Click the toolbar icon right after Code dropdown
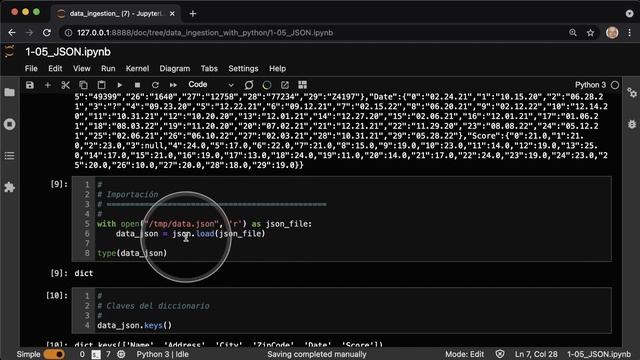Viewport: 640px width, 360px height. 249,85
